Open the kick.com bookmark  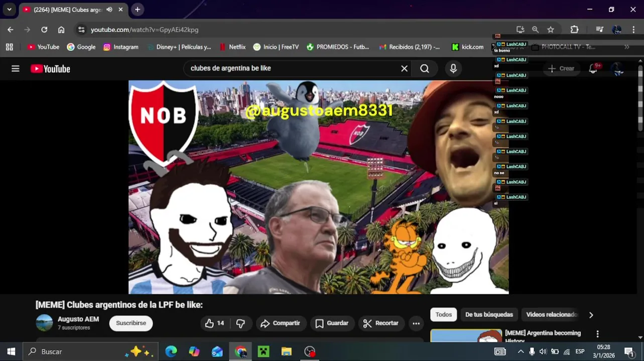tap(467, 47)
